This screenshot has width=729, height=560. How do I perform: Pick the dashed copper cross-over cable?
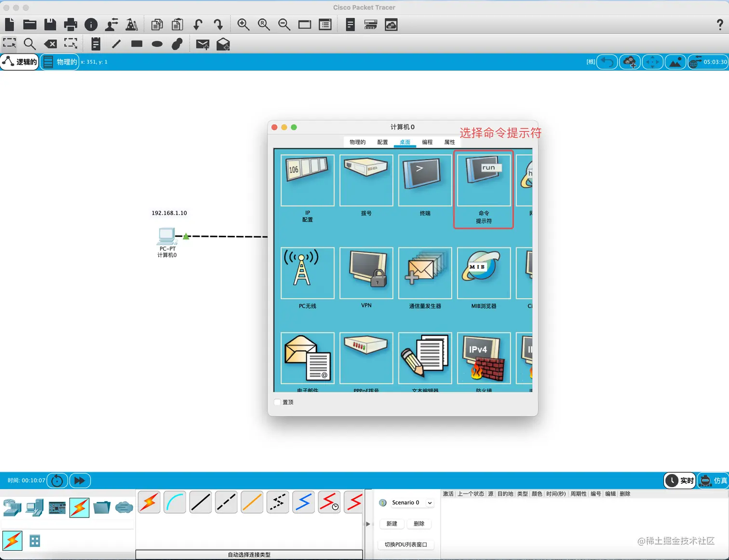tap(227, 503)
